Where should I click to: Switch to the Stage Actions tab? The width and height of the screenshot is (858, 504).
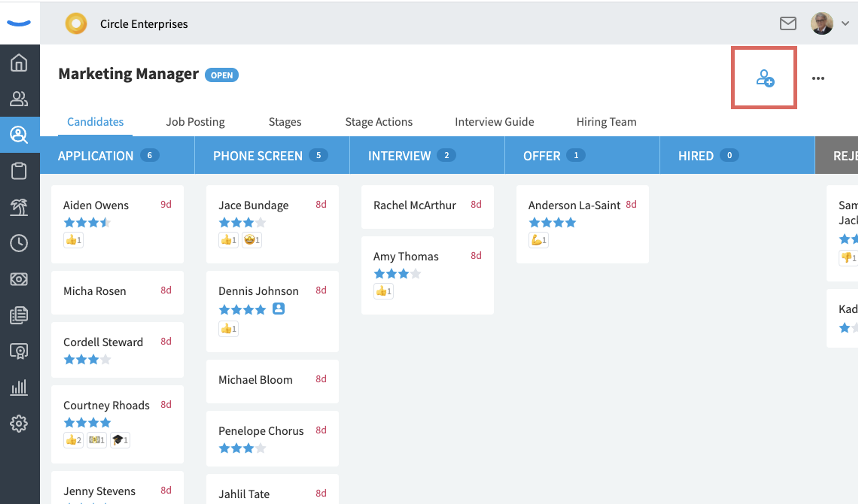pyautogui.click(x=379, y=122)
